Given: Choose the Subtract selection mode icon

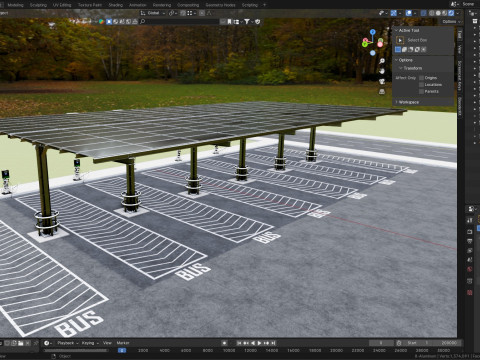Looking at the screenshot, I should point(411,49).
